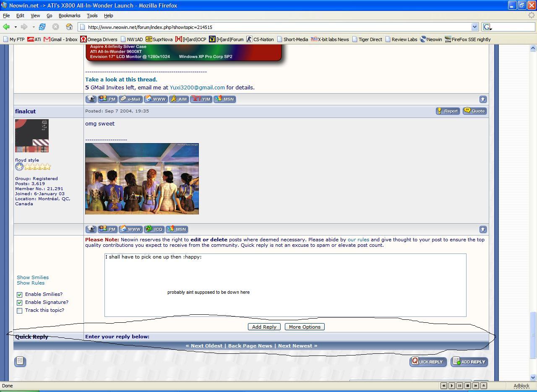Skip to next track in status bar player
This screenshot has width=537, height=392.
coord(476,385)
